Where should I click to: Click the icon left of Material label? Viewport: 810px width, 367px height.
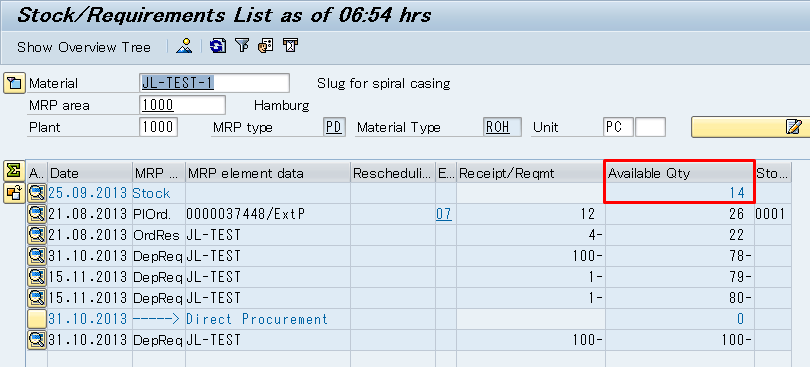[x=14, y=83]
